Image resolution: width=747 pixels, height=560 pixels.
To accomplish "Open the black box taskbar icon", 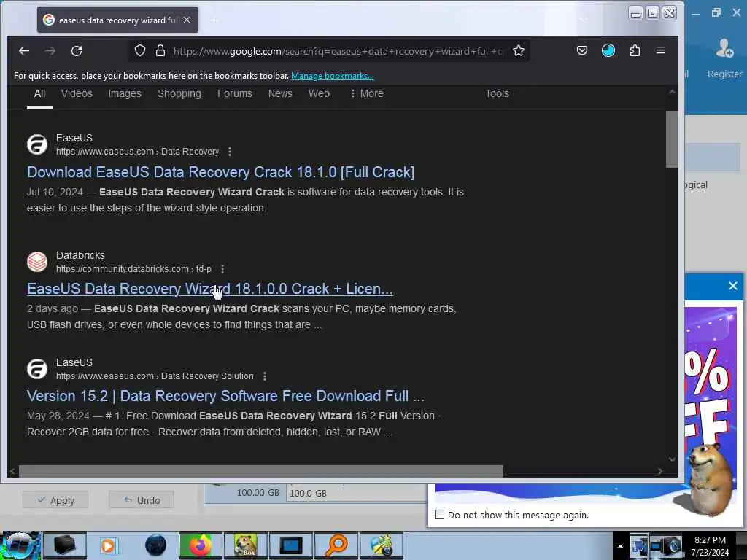I will [65, 545].
